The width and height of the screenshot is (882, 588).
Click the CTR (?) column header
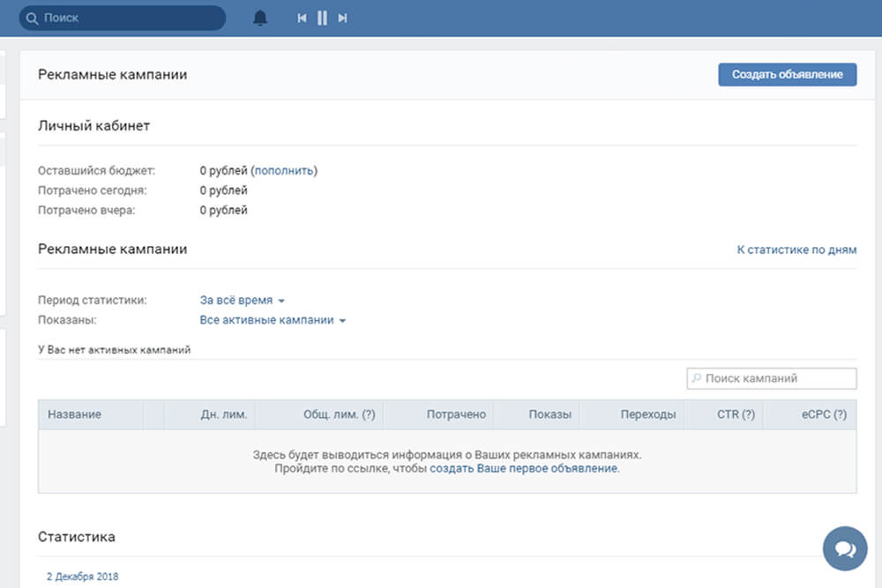735,414
